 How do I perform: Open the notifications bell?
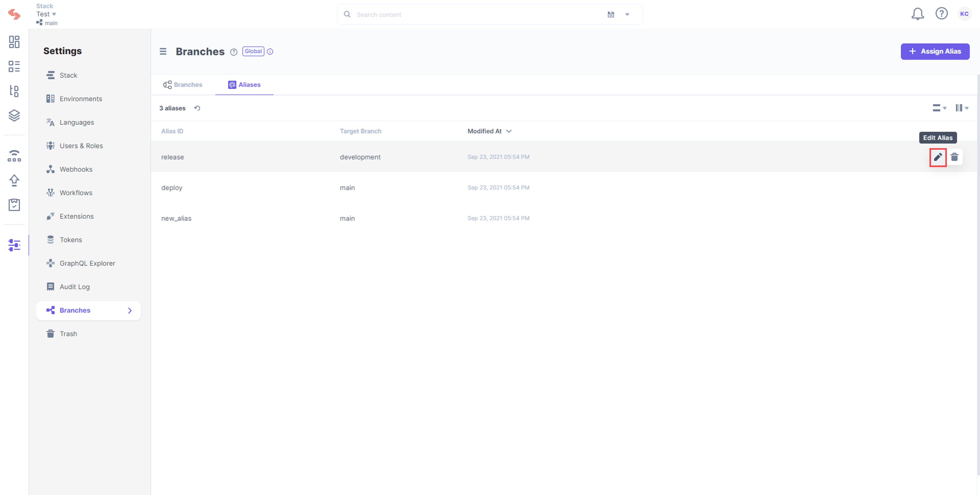(x=917, y=14)
